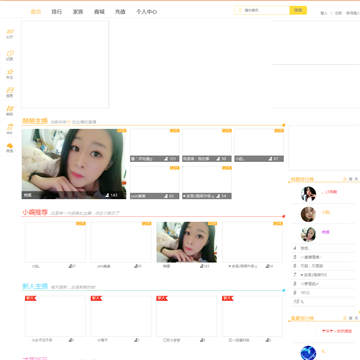Click the yellow search button
360x360 pixels.
coord(298,10)
